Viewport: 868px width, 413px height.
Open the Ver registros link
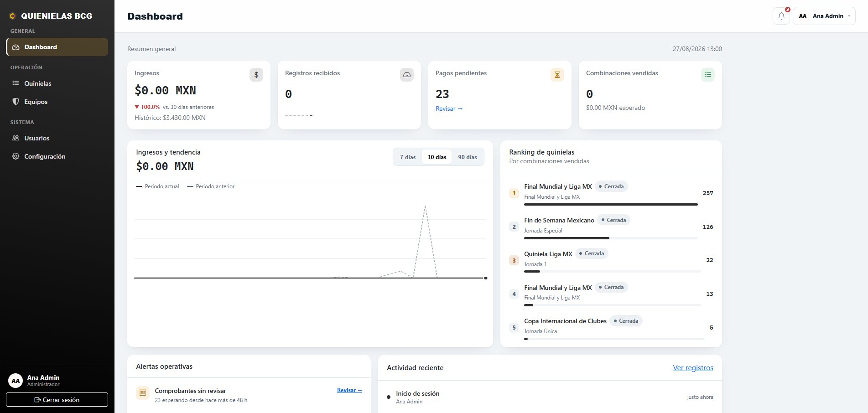[693, 368]
